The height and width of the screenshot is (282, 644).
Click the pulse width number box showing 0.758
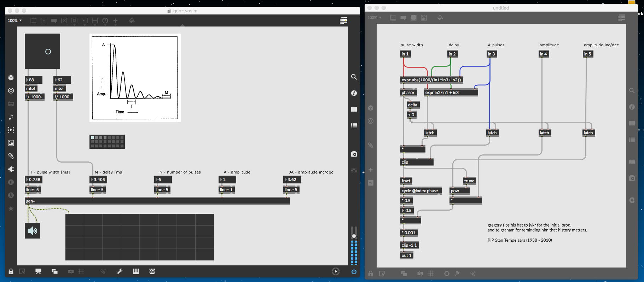(34, 180)
